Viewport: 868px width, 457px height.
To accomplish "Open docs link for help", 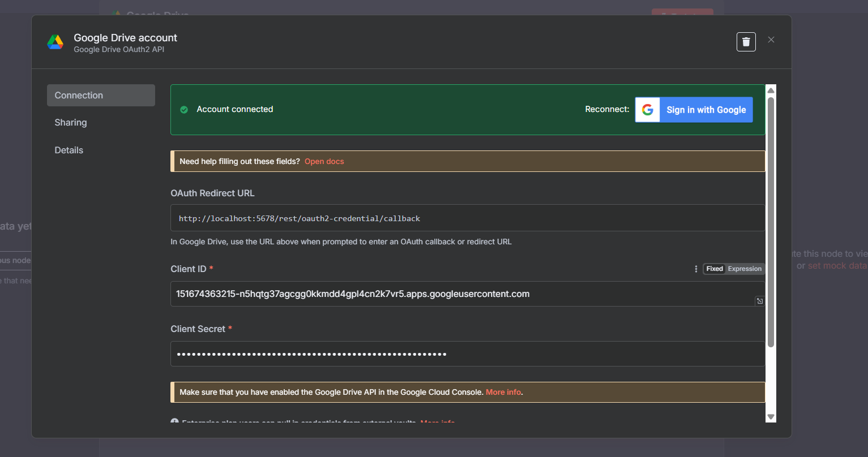I will pyautogui.click(x=324, y=161).
